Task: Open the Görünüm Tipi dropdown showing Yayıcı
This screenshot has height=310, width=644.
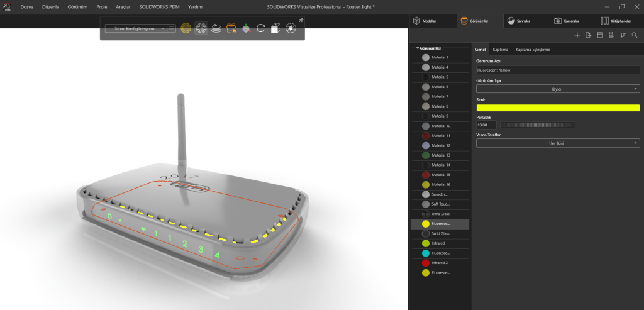Action: [x=558, y=89]
